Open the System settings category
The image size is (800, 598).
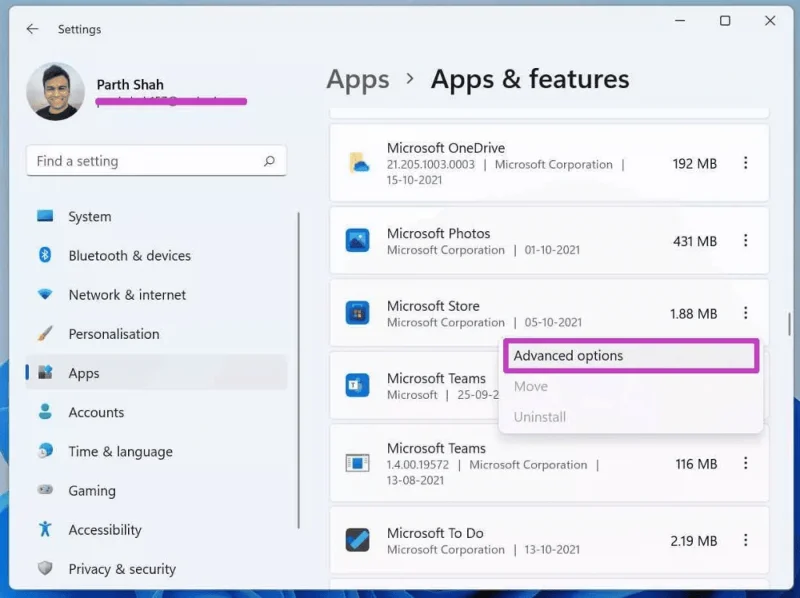156,216
